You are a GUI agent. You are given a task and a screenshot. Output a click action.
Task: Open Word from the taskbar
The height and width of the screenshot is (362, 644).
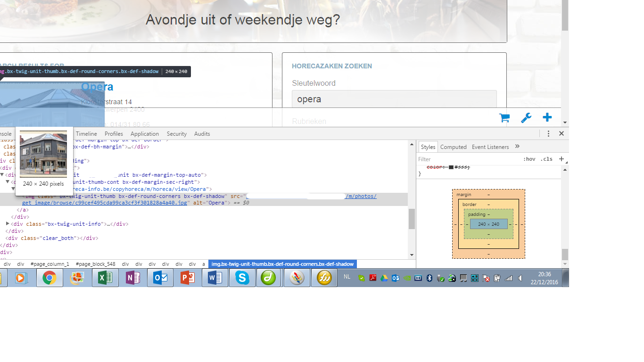[215, 278]
